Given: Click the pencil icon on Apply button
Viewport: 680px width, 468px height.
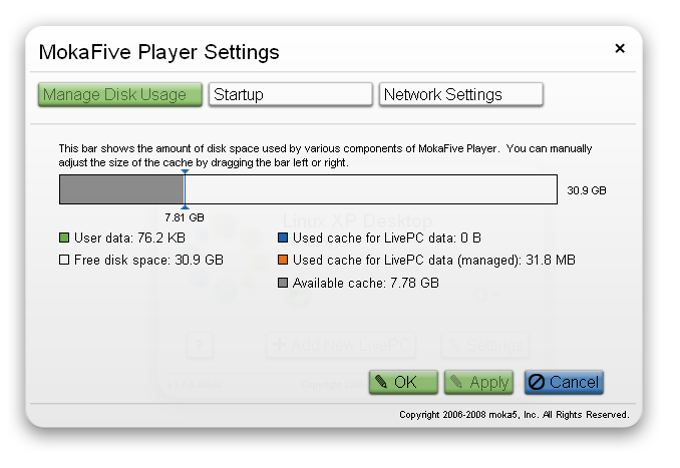Looking at the screenshot, I should click(456, 382).
